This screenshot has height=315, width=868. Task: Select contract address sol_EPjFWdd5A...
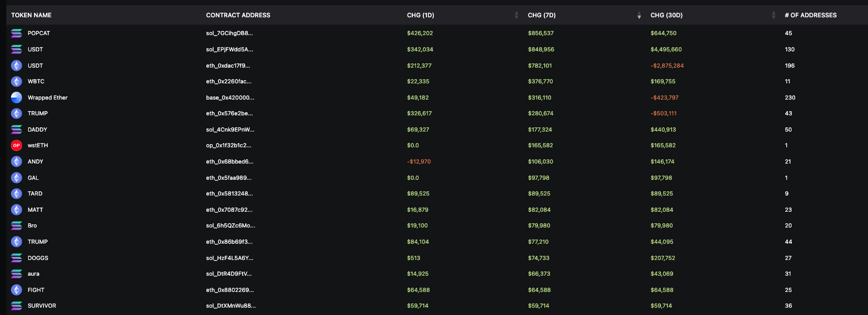pyautogui.click(x=229, y=49)
